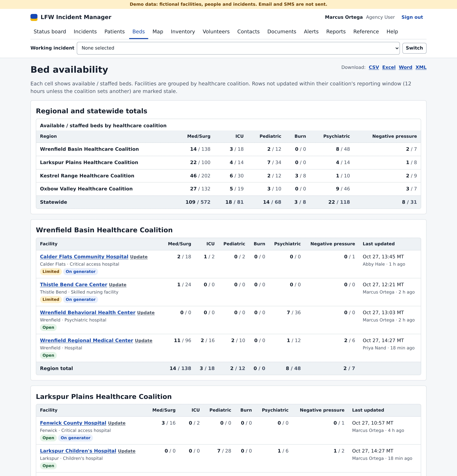Click Update next to Wrenfield Behavioral Health Center
Screen dimensions: 457x476
(146, 313)
